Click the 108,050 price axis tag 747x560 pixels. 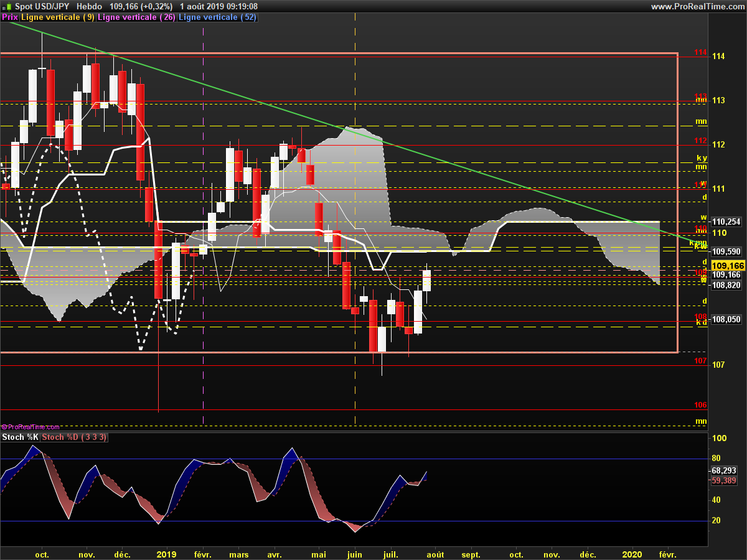pyautogui.click(x=726, y=319)
